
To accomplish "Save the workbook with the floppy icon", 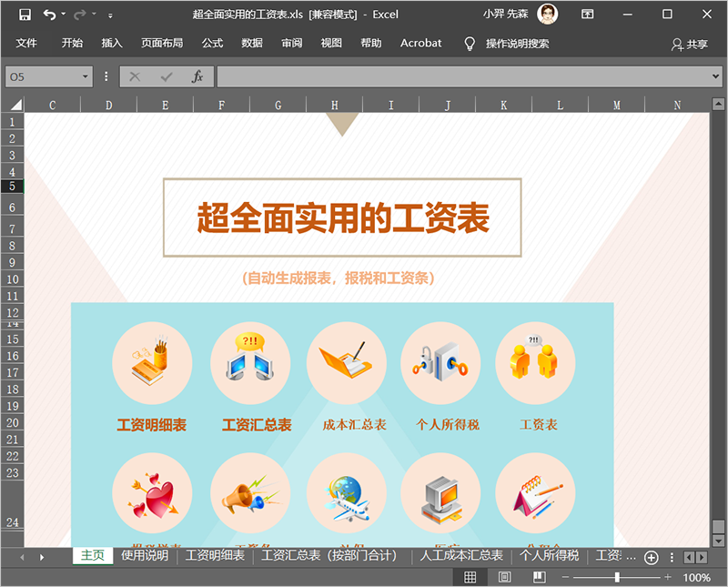I will [x=25, y=15].
